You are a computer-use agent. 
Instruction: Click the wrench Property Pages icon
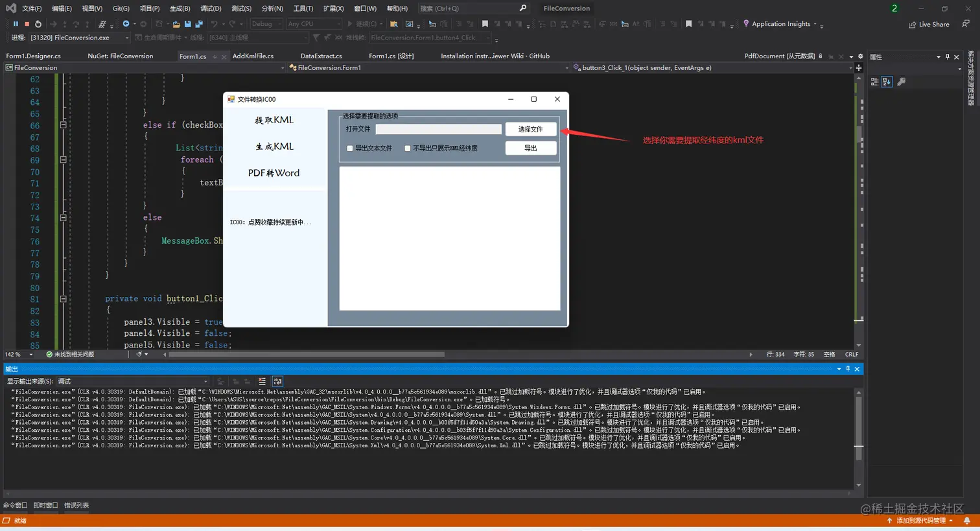901,82
